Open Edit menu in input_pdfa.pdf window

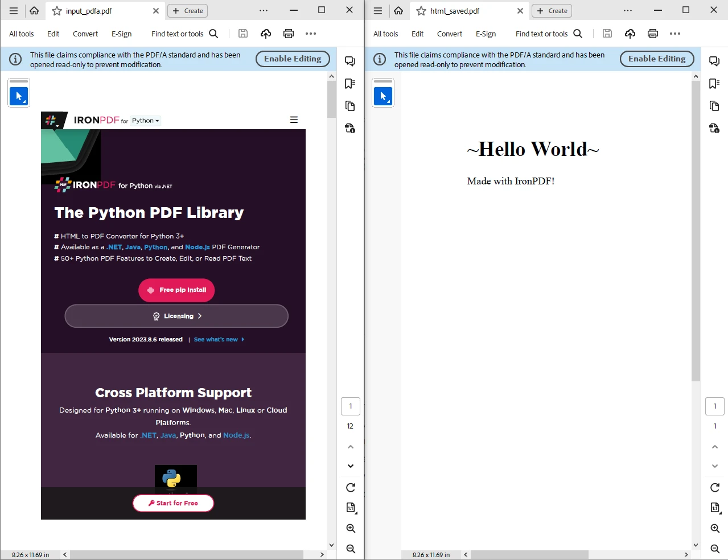click(54, 34)
